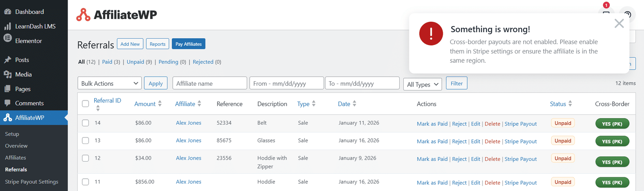This screenshot has height=191, width=644.
Task: Open the Bulk Actions dropdown
Action: (109, 83)
